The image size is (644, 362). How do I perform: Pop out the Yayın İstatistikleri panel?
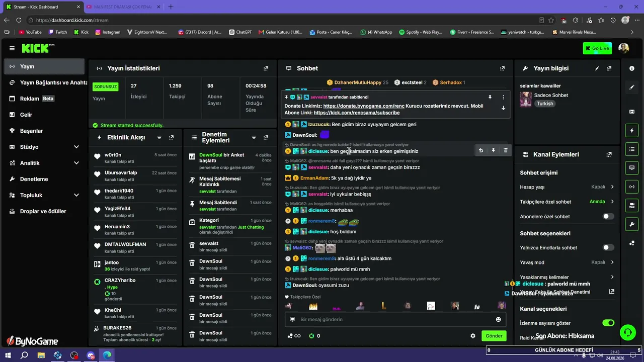coord(266,68)
